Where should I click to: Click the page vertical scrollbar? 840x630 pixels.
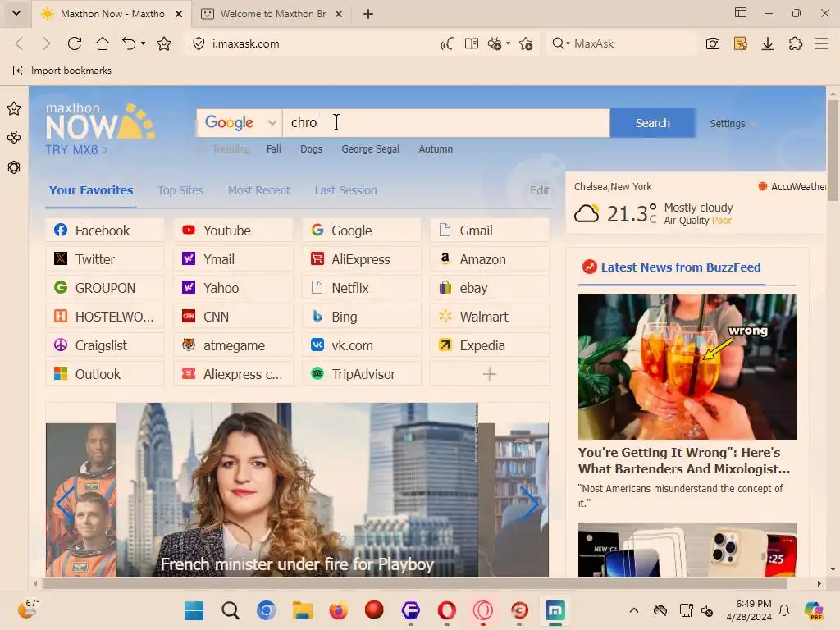pyautogui.click(x=833, y=150)
